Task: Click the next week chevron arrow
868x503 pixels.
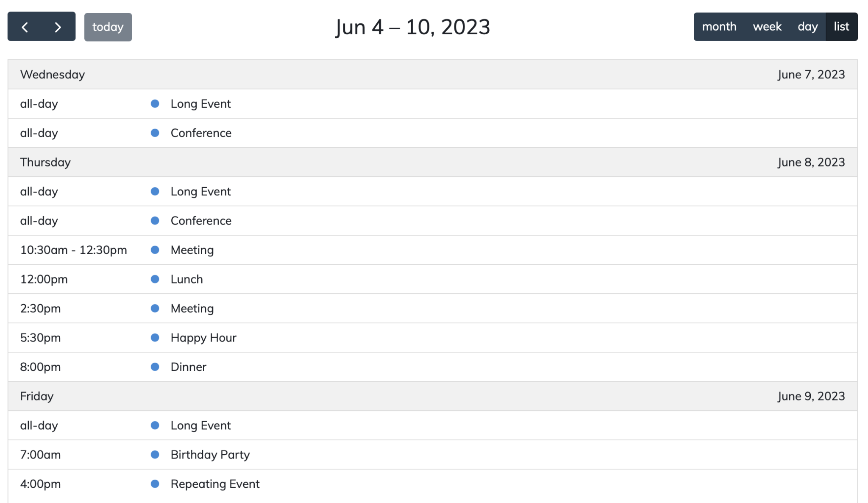Action: pyautogui.click(x=58, y=27)
